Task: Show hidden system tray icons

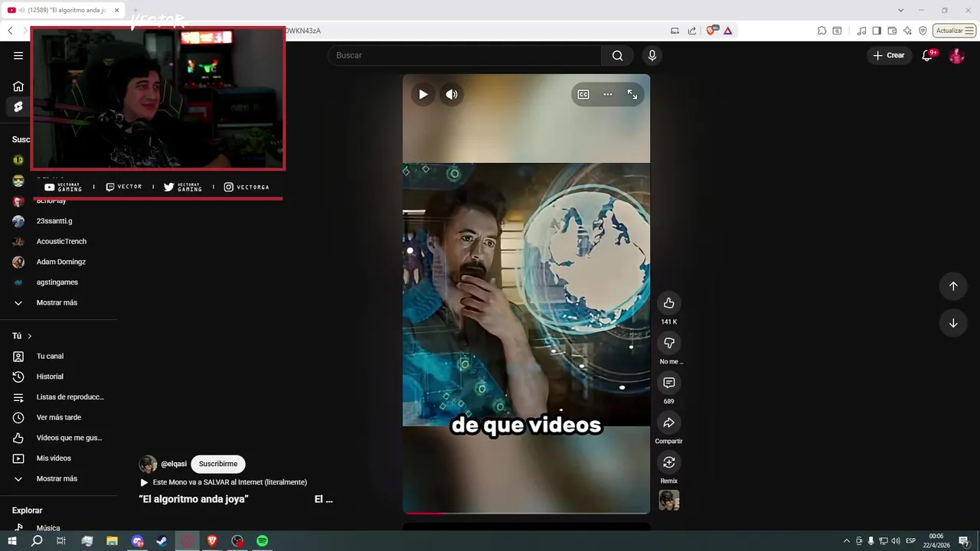Action: (x=846, y=541)
